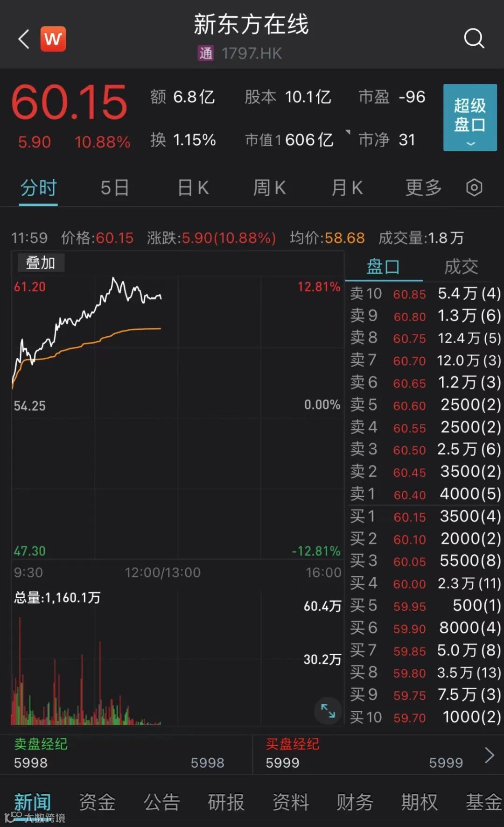Switch to the 分时 chart tab

pyautogui.click(x=38, y=188)
